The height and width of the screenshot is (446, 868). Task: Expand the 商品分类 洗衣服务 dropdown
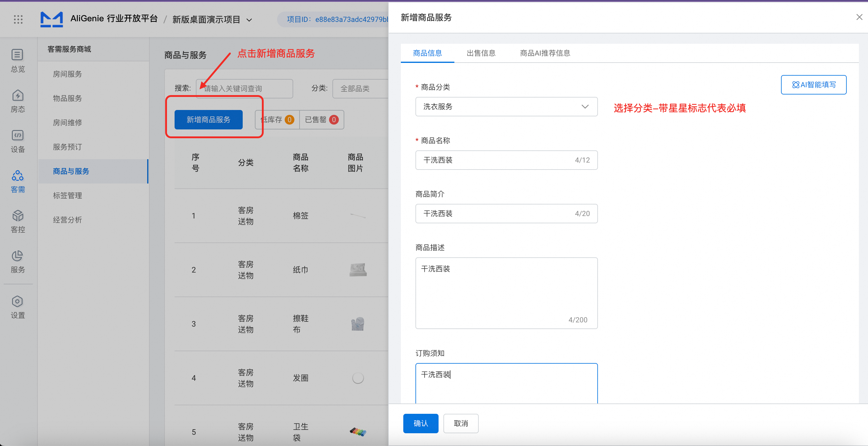click(506, 107)
